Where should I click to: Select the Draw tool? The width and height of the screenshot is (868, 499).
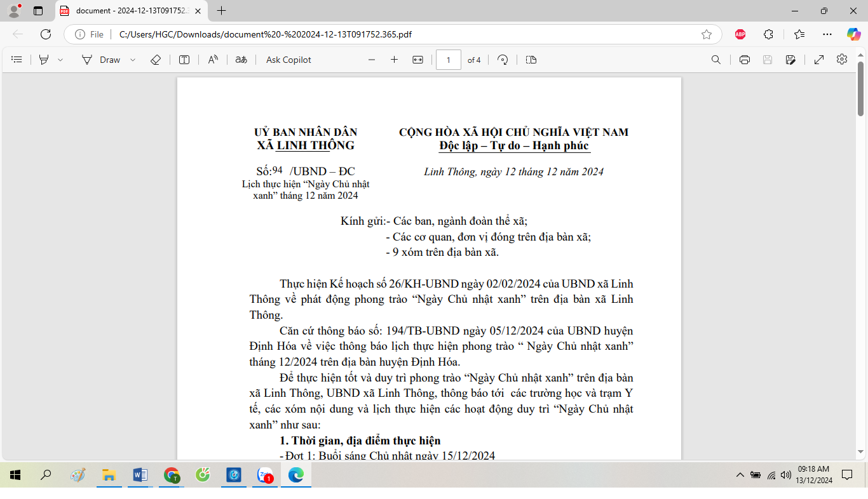[x=100, y=60]
